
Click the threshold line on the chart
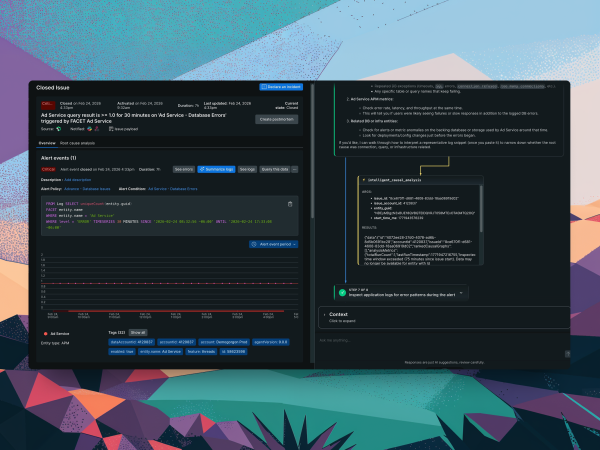(170, 284)
